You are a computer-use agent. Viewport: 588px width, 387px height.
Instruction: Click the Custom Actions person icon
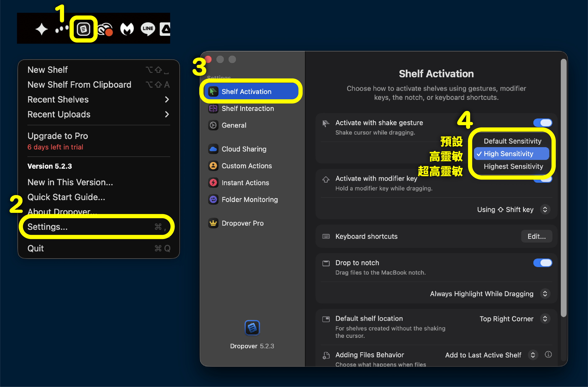click(x=213, y=166)
